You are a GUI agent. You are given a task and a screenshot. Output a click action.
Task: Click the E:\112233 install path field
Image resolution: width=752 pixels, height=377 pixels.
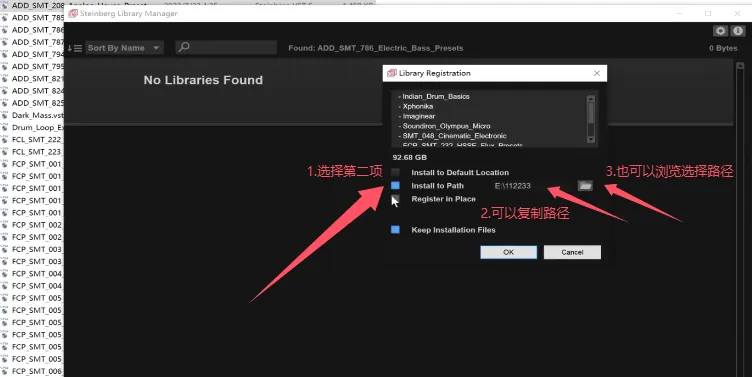click(533, 186)
